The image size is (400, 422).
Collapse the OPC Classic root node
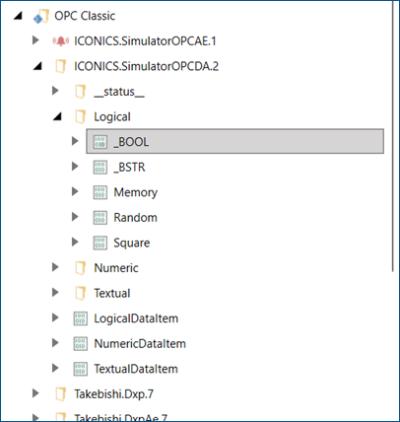click(x=18, y=16)
